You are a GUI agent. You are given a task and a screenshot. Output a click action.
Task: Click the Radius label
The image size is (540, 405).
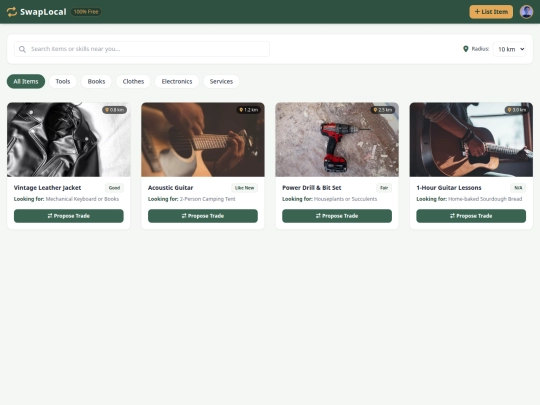coord(480,49)
